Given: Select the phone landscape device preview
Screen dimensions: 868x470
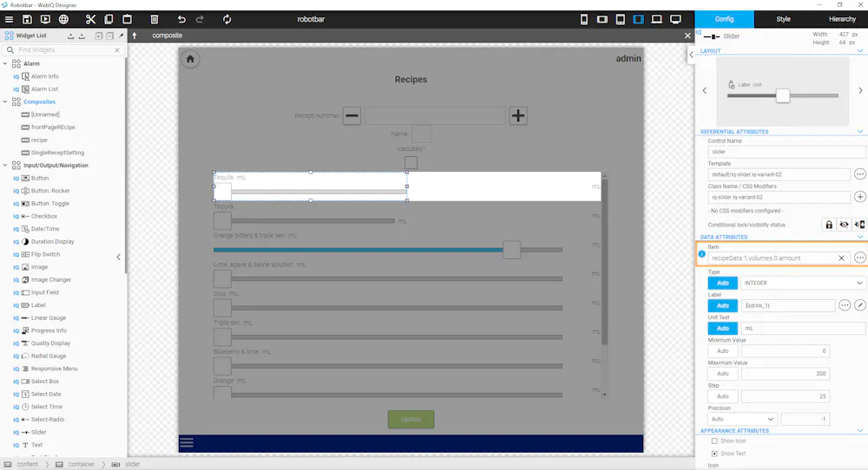Looking at the screenshot, I should coord(602,19).
